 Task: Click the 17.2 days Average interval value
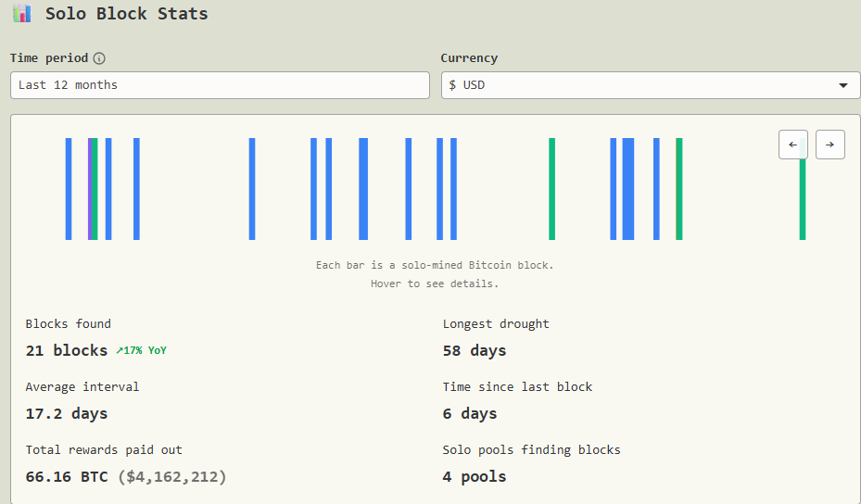click(67, 413)
